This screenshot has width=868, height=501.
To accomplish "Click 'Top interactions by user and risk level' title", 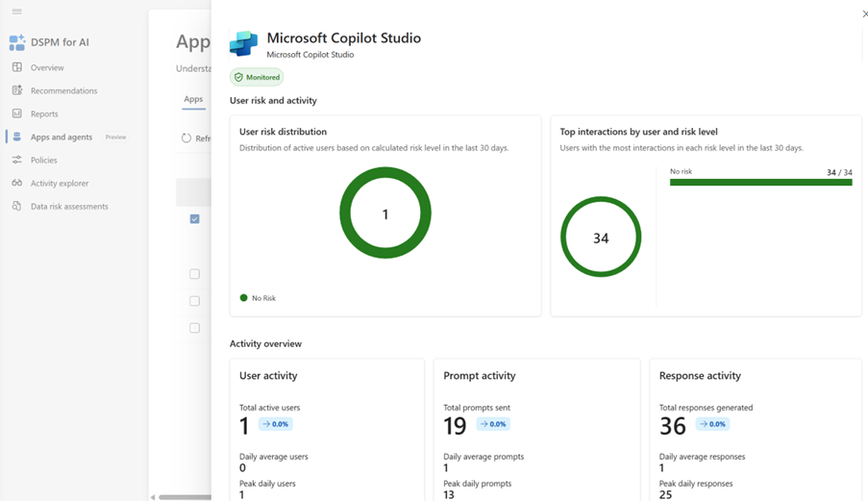I will [639, 132].
